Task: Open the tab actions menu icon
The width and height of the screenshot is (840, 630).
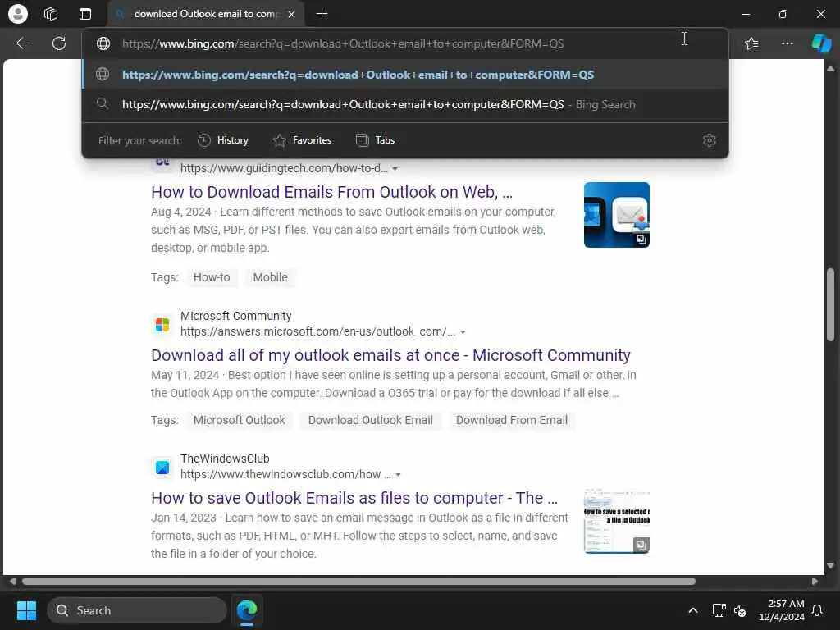Action: (x=85, y=14)
